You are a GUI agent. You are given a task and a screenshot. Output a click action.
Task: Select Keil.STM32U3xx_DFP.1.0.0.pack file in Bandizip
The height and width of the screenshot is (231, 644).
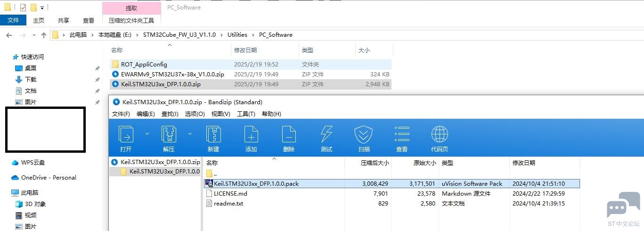pyautogui.click(x=392, y=183)
